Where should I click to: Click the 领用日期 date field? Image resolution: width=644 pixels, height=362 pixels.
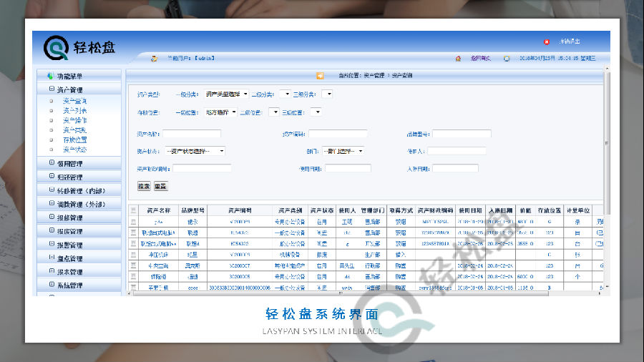pyautogui.click(x=348, y=168)
